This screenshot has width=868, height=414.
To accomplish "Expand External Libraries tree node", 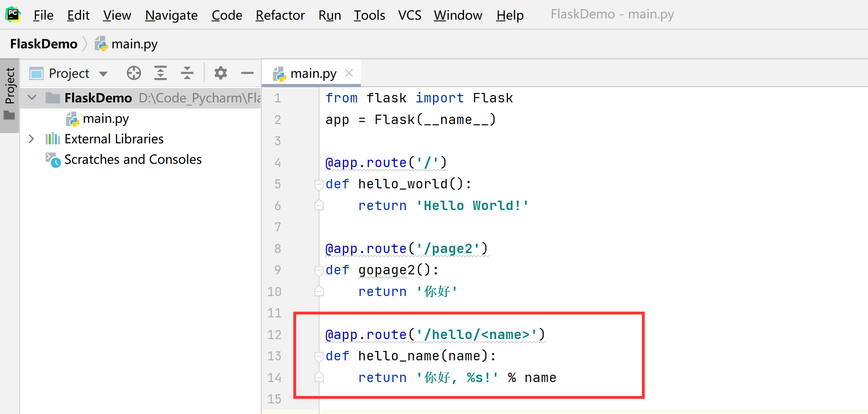I will [32, 139].
